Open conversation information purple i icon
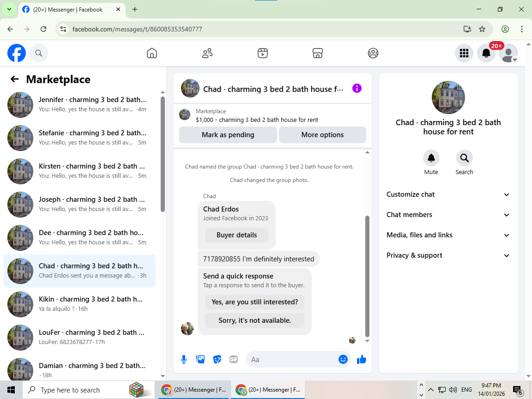Viewport: 532px width, 399px height. pyautogui.click(x=357, y=88)
